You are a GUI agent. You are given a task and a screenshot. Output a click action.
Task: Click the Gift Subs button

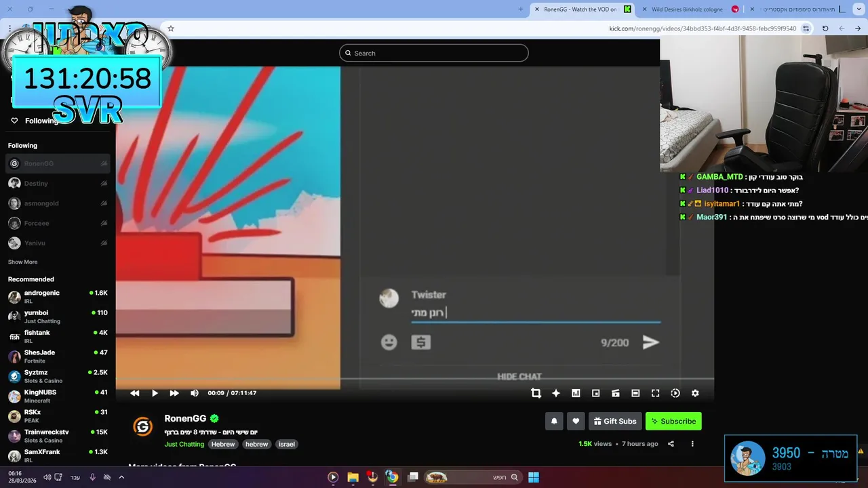[x=615, y=421]
